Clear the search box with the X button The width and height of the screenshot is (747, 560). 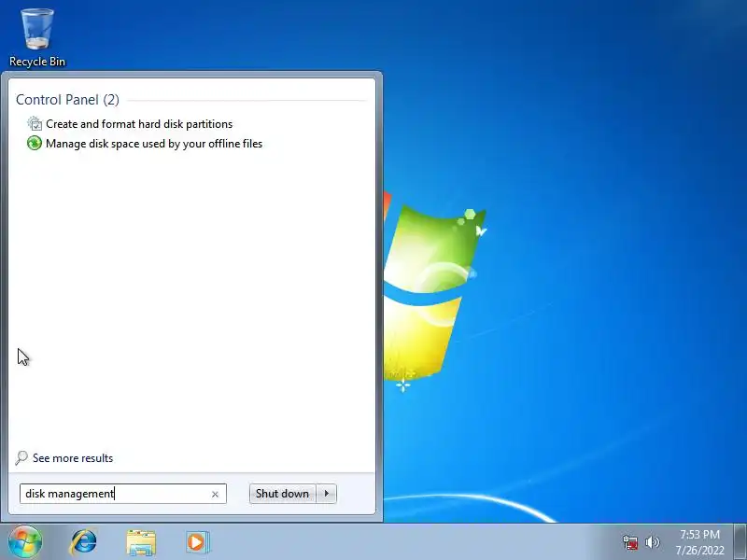coord(215,495)
